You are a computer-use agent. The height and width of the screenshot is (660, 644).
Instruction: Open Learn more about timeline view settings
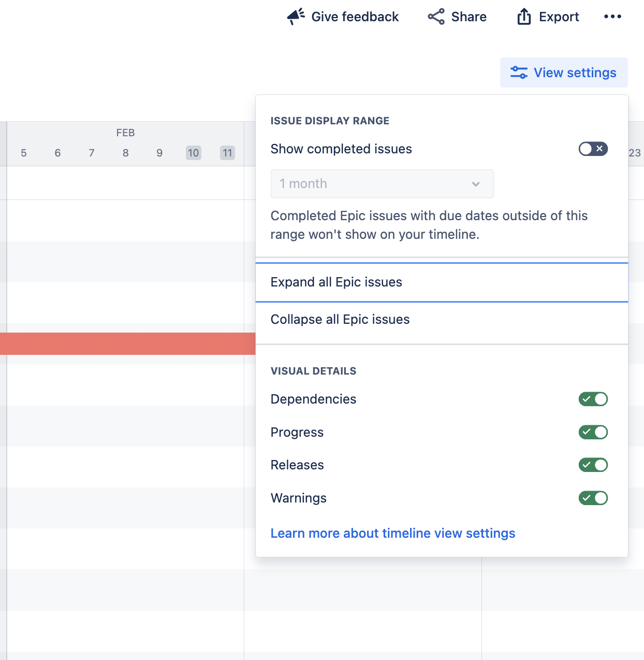(x=393, y=533)
